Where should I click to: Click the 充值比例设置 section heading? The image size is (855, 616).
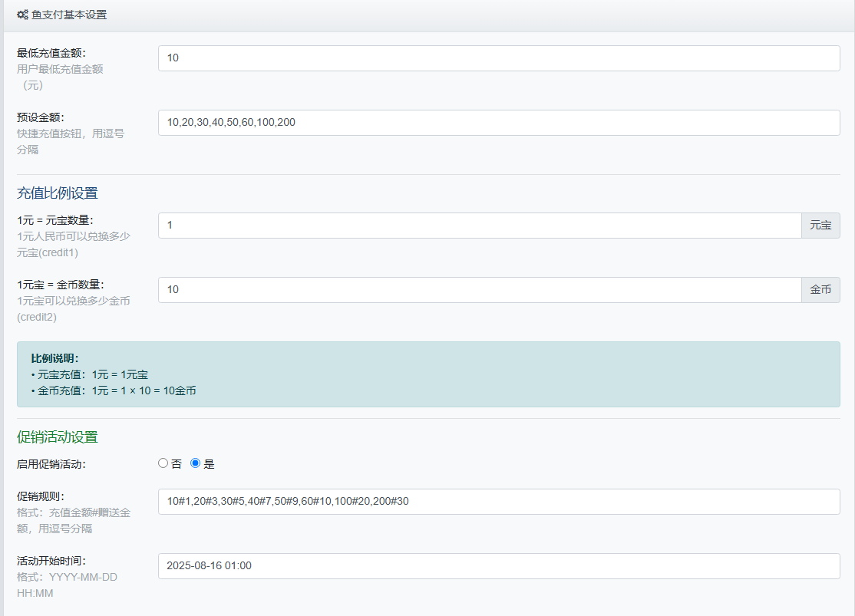tap(58, 193)
